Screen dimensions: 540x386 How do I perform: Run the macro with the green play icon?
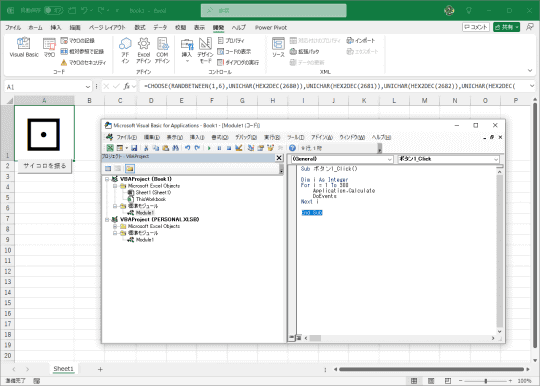209,148
